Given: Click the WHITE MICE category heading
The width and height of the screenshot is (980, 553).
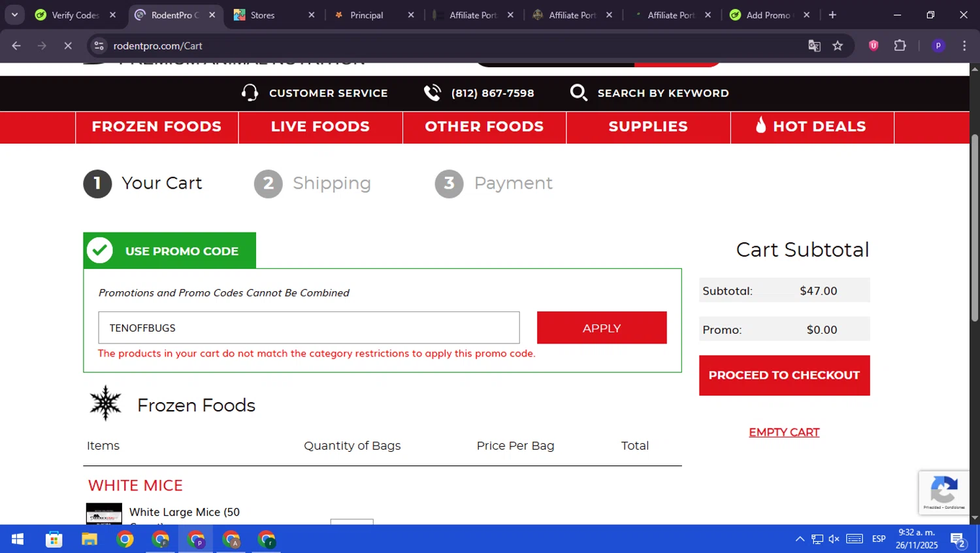Looking at the screenshot, I should click(135, 486).
